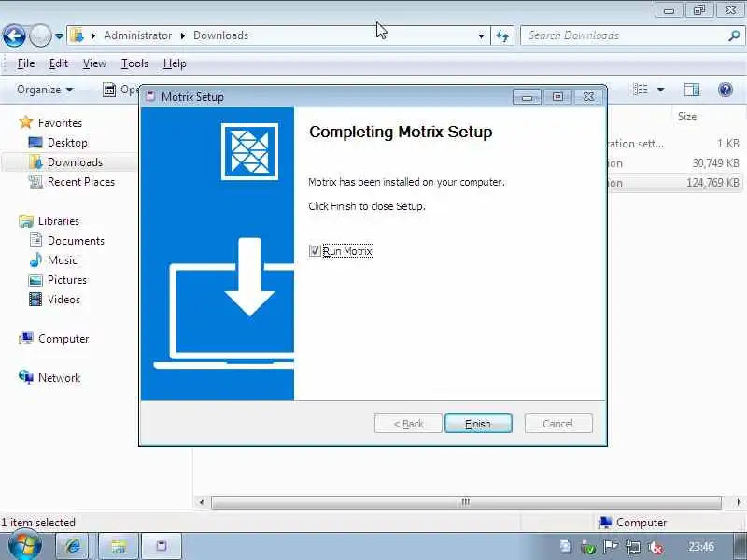Switch to Windows Explorer taskbar button
The width and height of the screenshot is (747, 560).
point(119,546)
